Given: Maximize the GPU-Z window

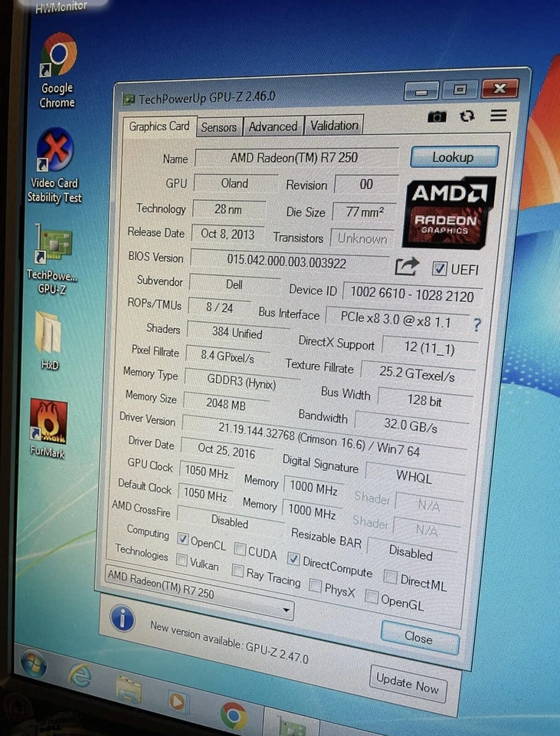Looking at the screenshot, I should click(460, 90).
